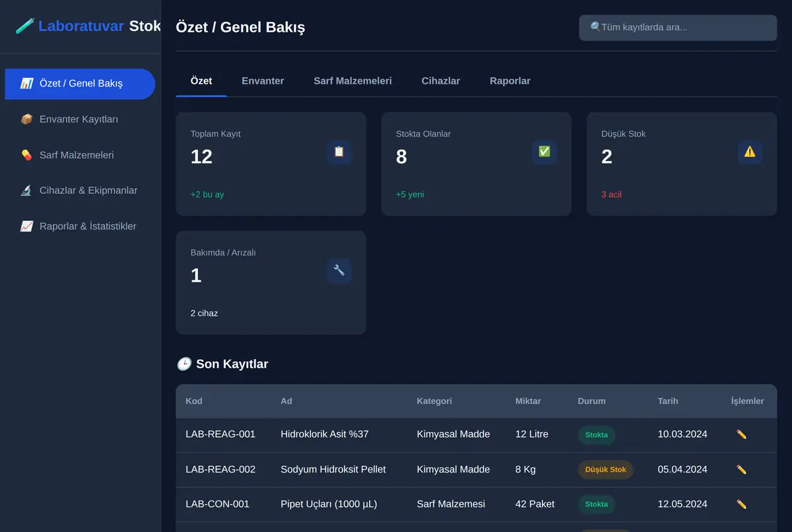Click the chart icon beside Özet / Genel Bakış
Viewport: 792px width, 532px height.
point(26,84)
